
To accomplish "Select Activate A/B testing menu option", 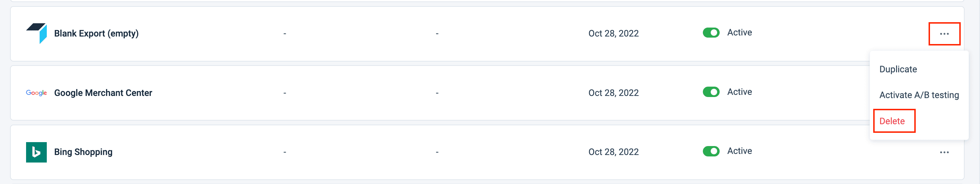I will coord(919,95).
